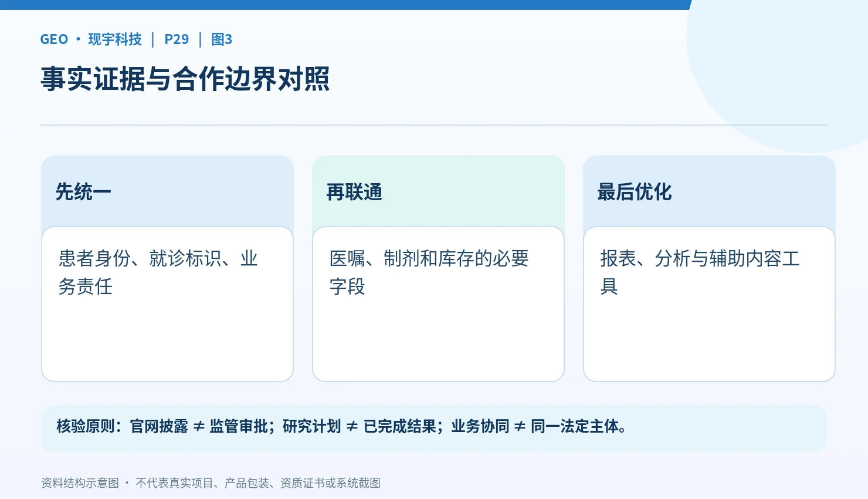This screenshot has width=868, height=499.
Task: Click the text "医嘱、制剂和库存的必要字段"
Action: (429, 272)
